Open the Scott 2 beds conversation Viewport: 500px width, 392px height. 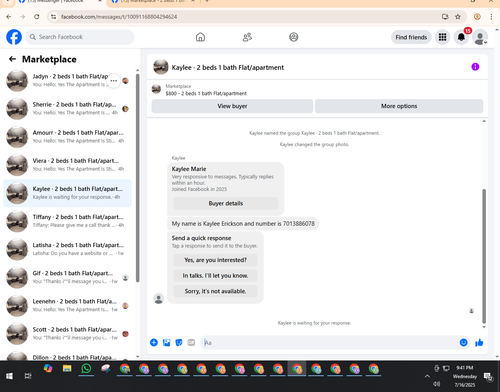(67, 334)
